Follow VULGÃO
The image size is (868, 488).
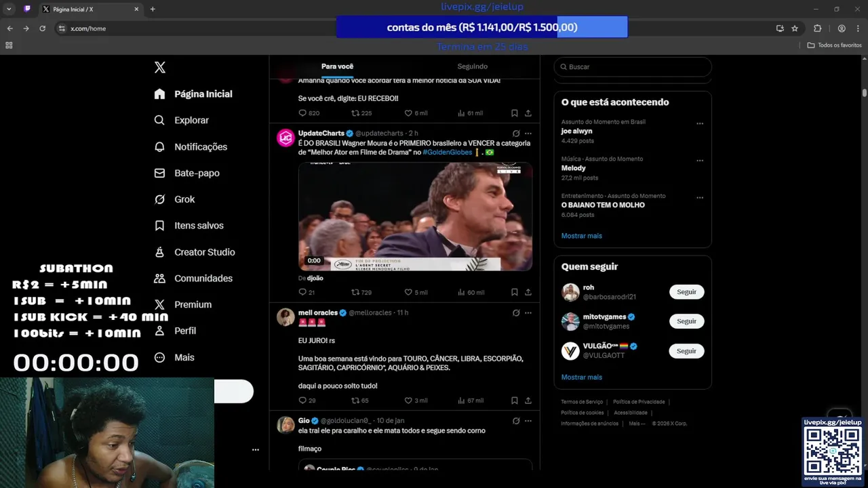[686, 351]
